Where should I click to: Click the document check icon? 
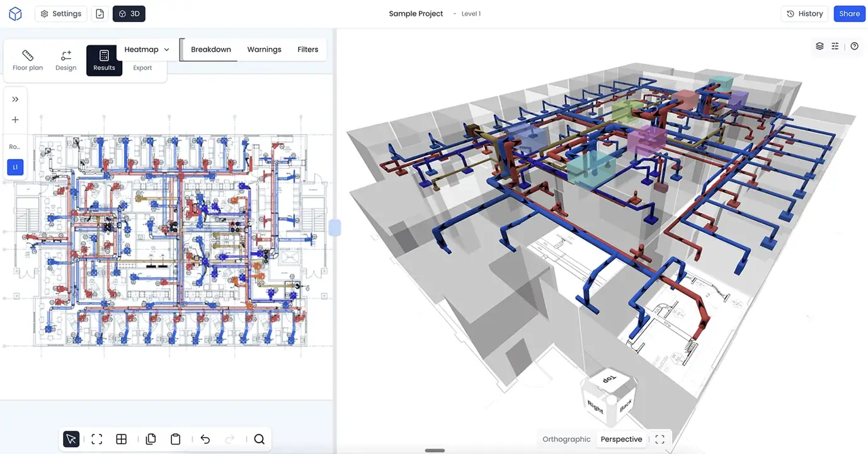(x=100, y=14)
